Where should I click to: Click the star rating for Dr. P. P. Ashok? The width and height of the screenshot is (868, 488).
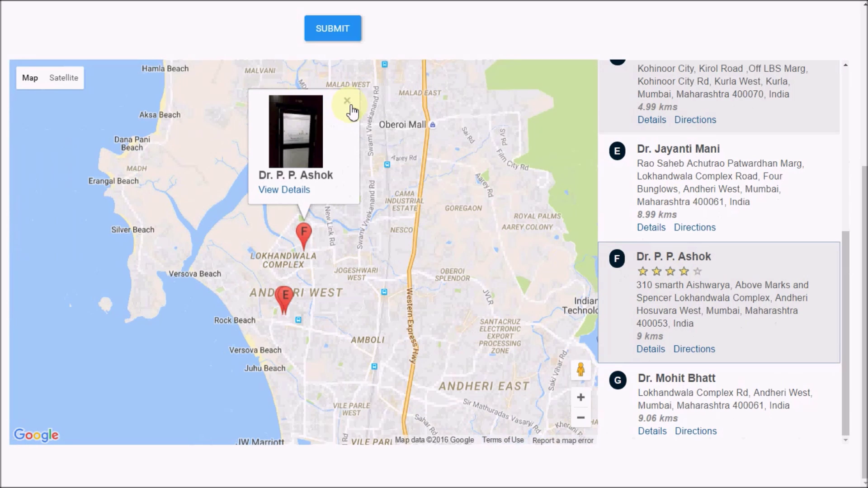(670, 272)
